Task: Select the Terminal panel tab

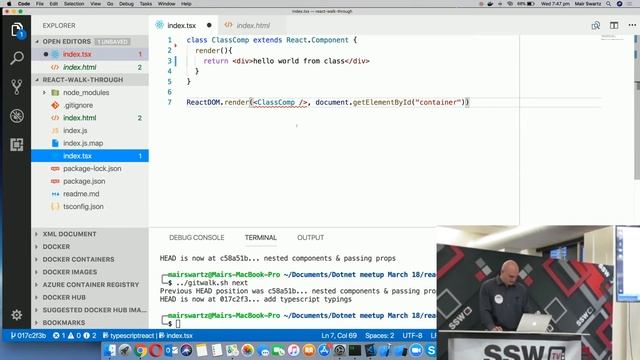Action: pos(260,238)
